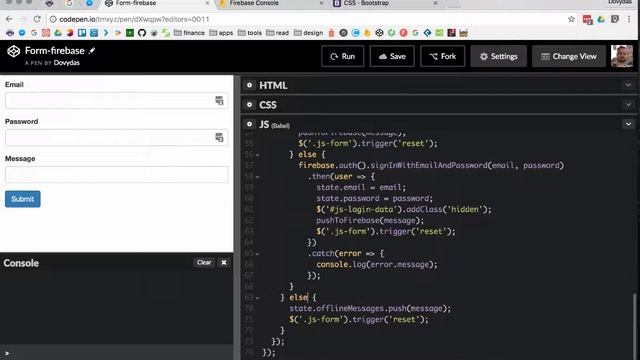
Task: Click the console command prompt input
Action: (116, 353)
